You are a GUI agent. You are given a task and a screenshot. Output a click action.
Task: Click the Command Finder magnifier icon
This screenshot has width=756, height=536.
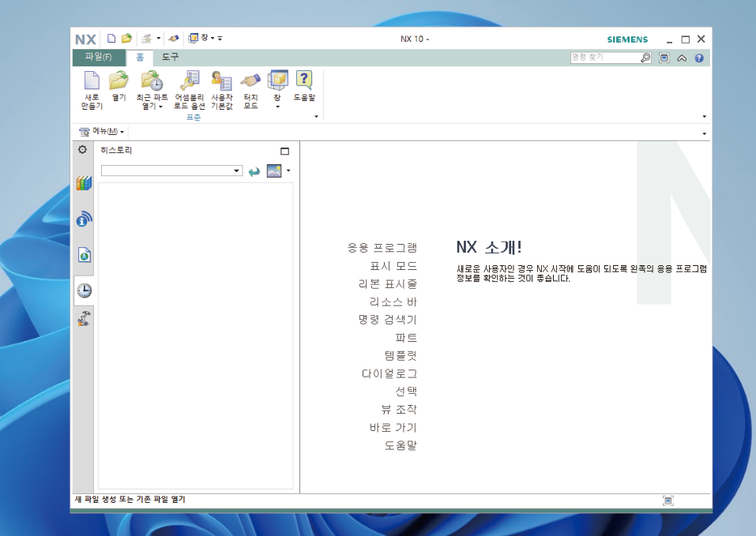(645, 58)
